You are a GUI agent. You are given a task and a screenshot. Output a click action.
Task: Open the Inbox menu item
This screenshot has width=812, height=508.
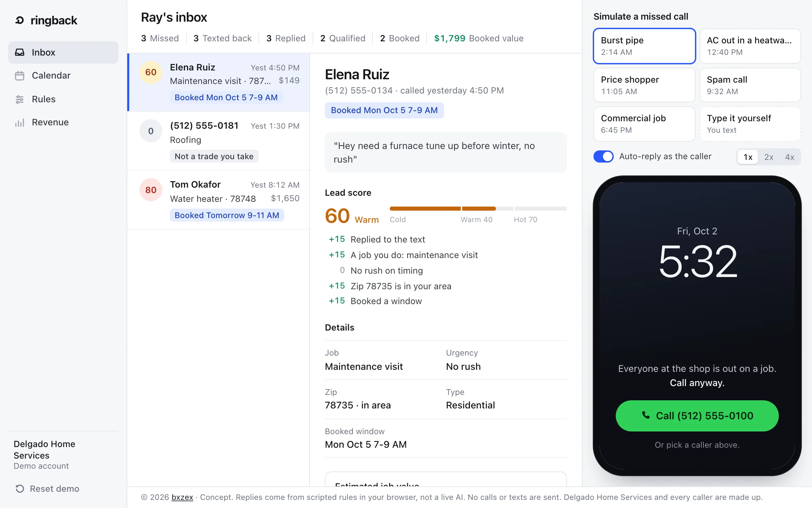tap(63, 52)
